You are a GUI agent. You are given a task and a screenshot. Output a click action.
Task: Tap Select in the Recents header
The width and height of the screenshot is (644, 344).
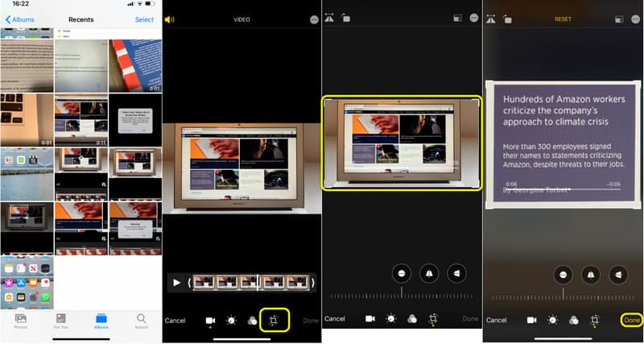click(144, 19)
